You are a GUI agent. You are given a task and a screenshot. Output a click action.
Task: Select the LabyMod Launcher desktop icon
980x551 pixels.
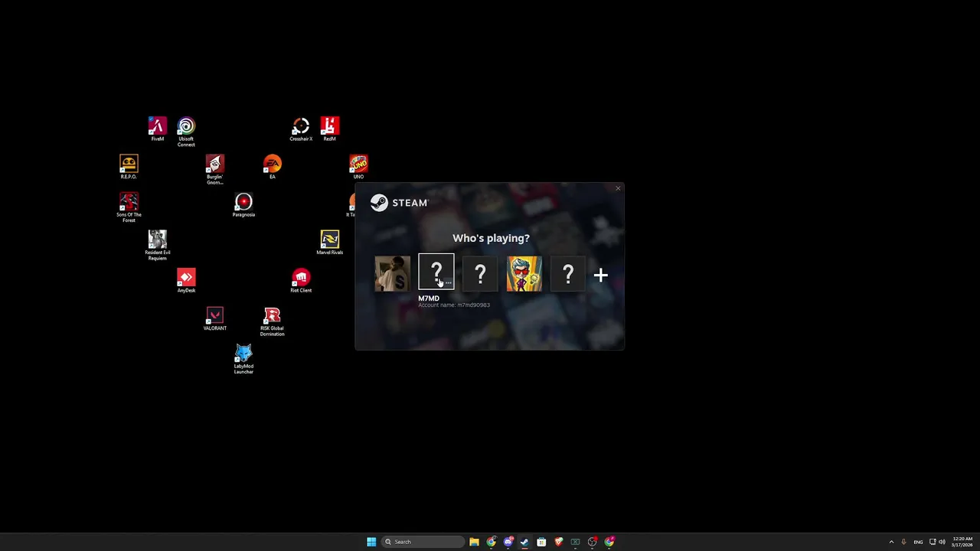tap(243, 360)
